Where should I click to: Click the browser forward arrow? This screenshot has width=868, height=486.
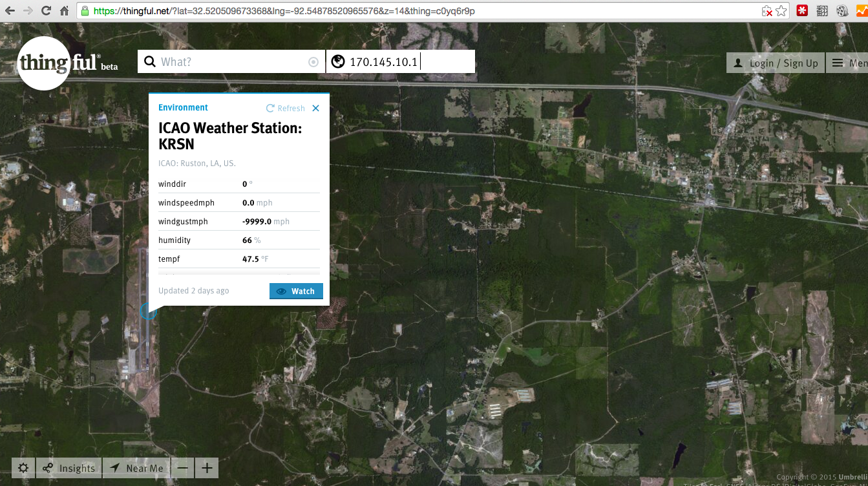pyautogui.click(x=28, y=11)
